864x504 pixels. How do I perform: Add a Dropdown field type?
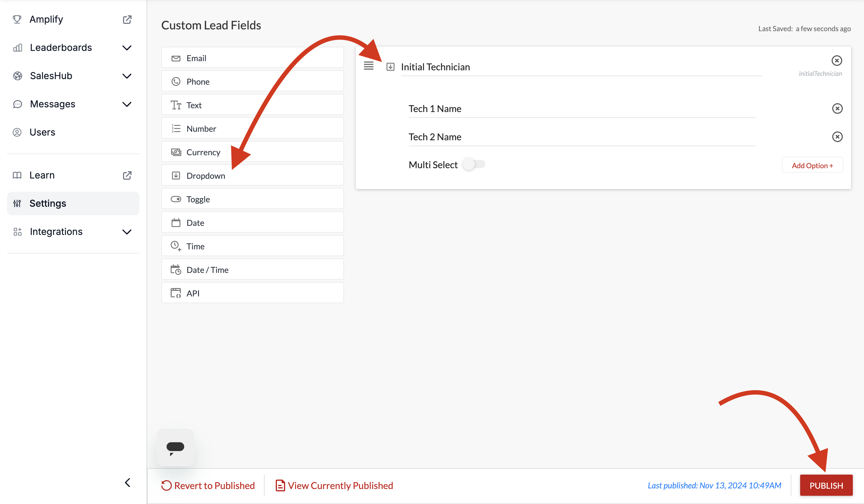252,175
